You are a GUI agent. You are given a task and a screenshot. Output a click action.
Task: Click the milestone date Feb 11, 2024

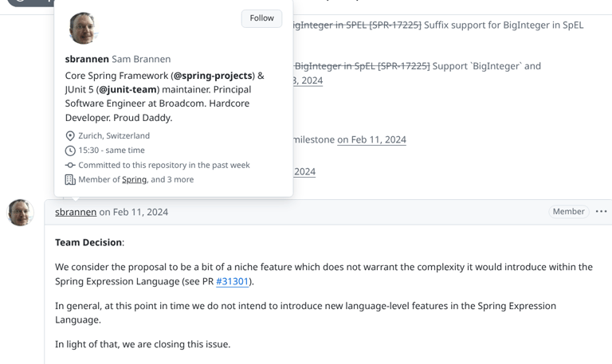pyautogui.click(x=371, y=139)
